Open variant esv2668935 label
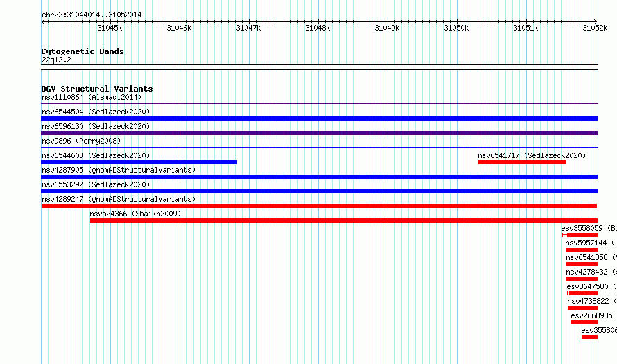This screenshot has height=364, width=617. [x=591, y=315]
